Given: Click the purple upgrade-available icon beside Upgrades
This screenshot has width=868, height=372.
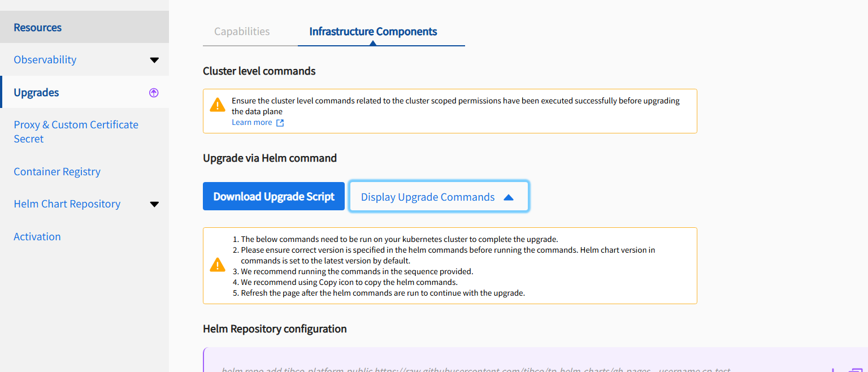Looking at the screenshot, I should [x=154, y=93].
